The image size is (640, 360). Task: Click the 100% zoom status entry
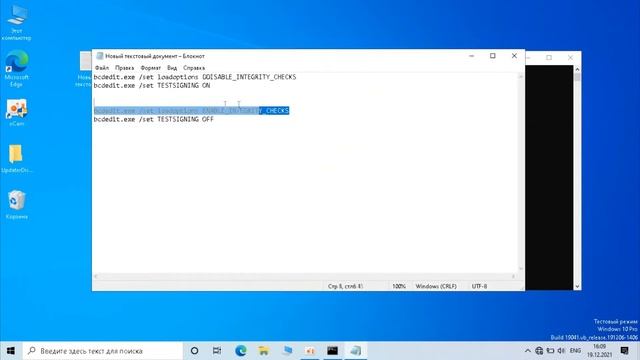coord(399,286)
